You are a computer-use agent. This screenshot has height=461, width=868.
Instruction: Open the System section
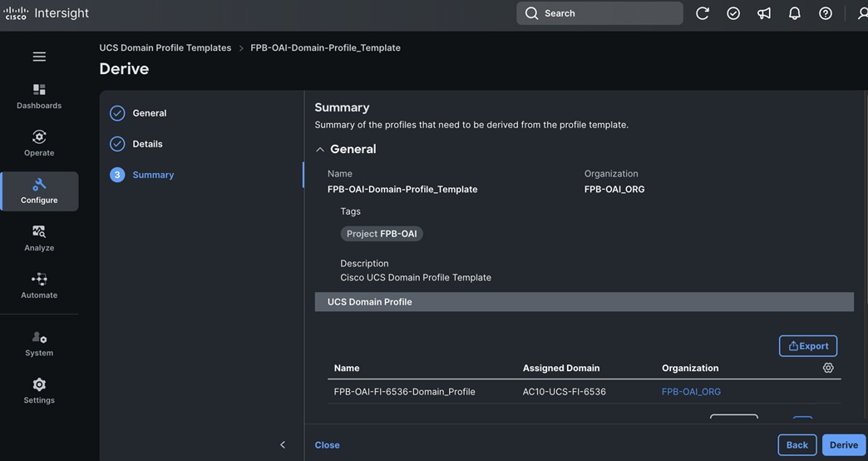pos(39,344)
